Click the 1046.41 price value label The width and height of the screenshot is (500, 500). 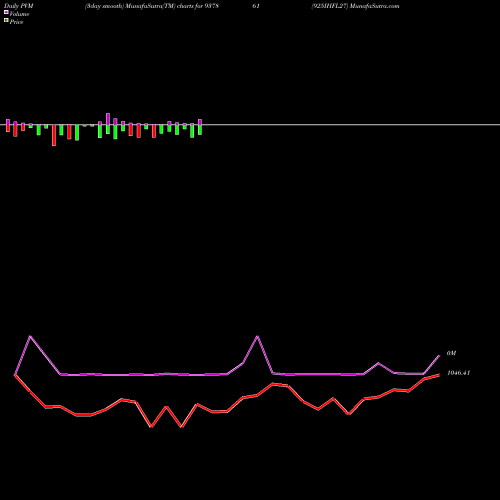pos(458,373)
